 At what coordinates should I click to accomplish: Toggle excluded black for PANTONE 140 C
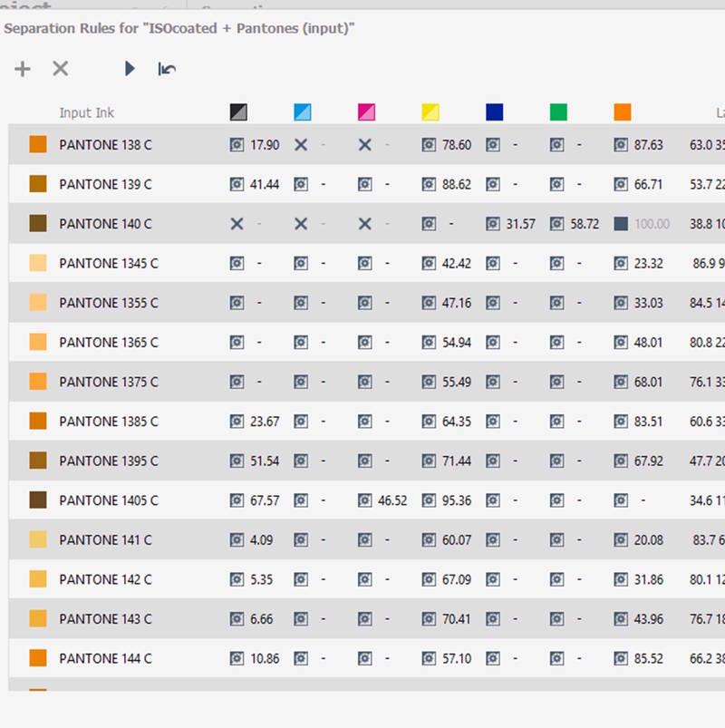click(237, 224)
